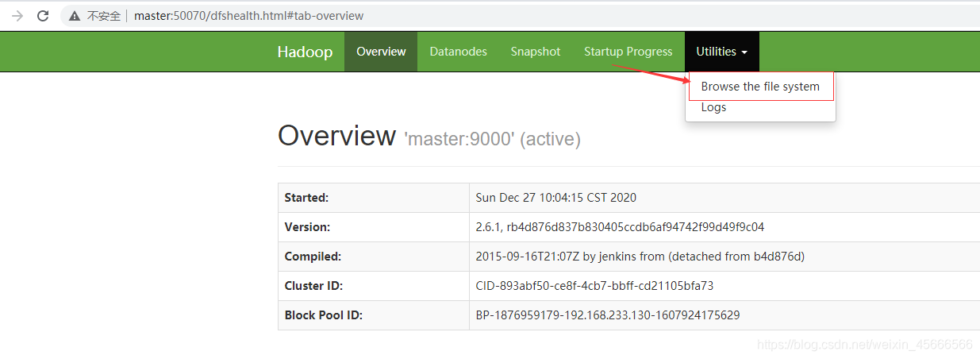This screenshot has height=359, width=980.
Task: Select Logs from Utilities menu
Action: [x=713, y=107]
